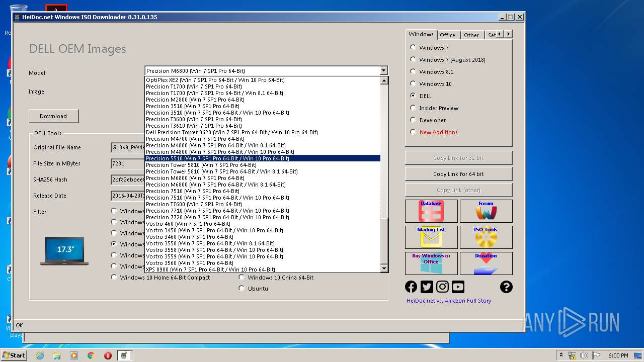Collapse the Model combo box arrow
This screenshot has height=362, width=644.
[x=384, y=71]
